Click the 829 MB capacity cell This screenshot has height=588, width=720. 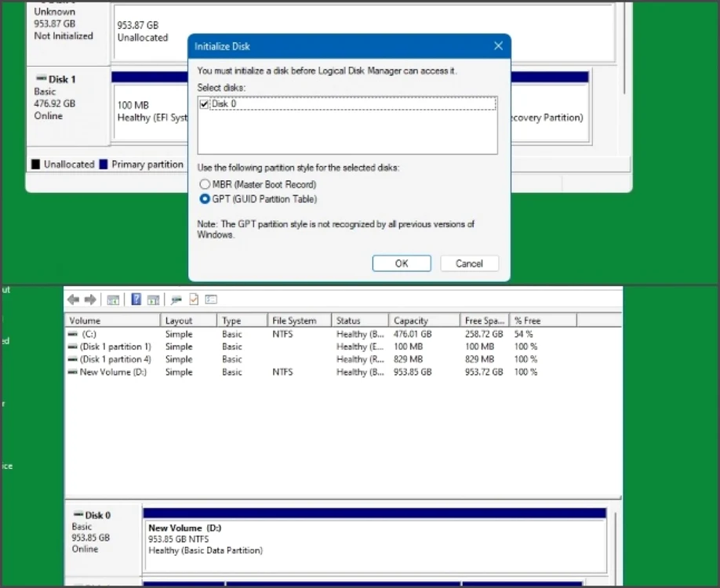408,359
